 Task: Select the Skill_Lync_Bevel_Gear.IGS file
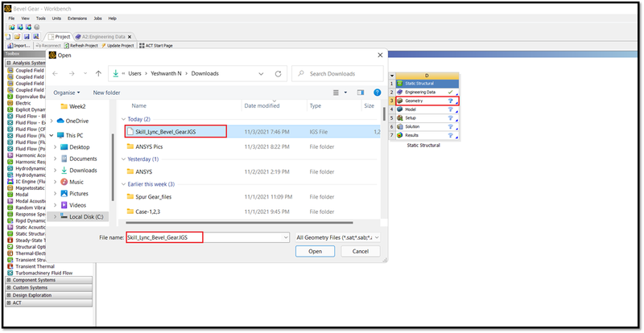tap(253, 131)
